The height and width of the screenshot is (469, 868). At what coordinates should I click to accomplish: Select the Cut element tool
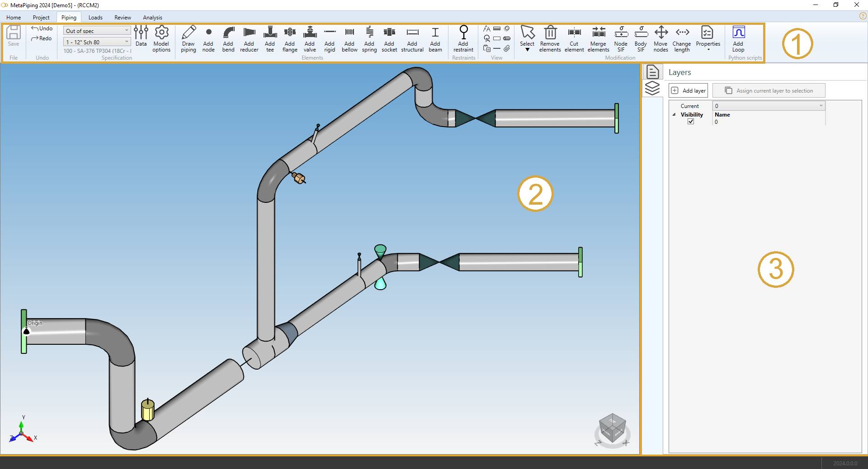[x=574, y=39]
